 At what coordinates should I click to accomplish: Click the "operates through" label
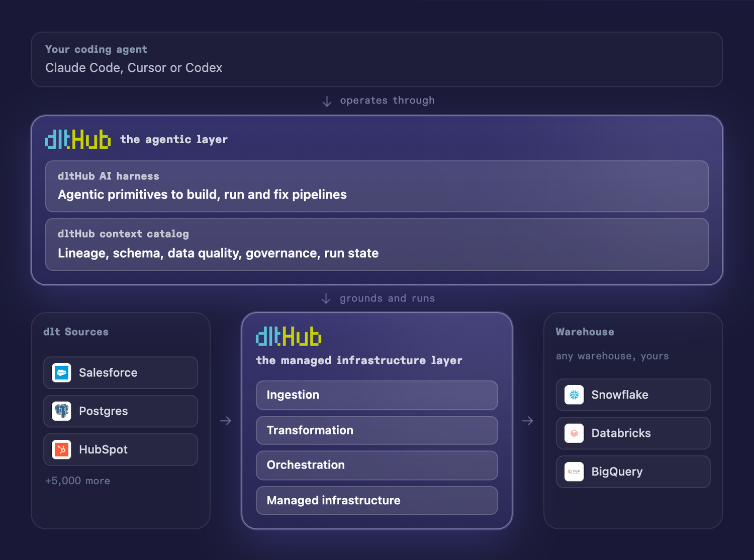pos(387,100)
